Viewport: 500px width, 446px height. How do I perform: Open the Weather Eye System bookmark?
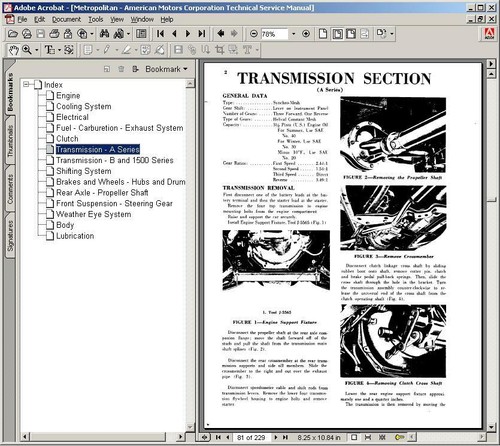point(93,214)
